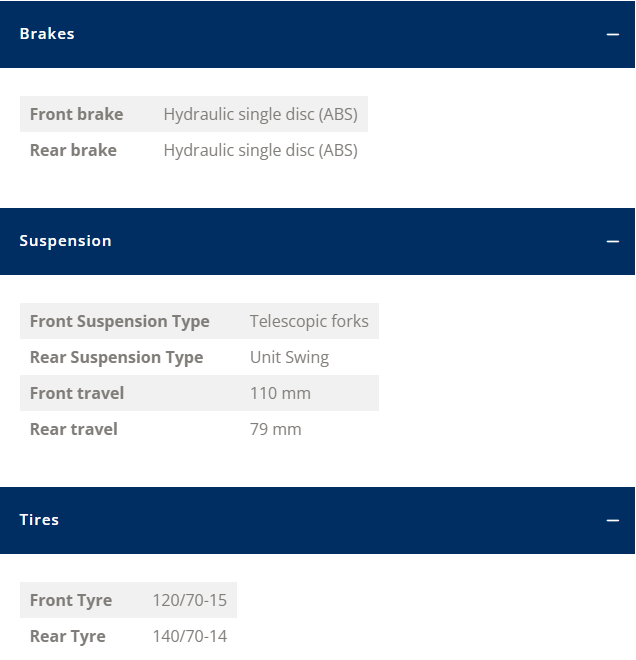Select Rear Suspension Type label
This screenshot has width=636, height=660.
pos(117,357)
